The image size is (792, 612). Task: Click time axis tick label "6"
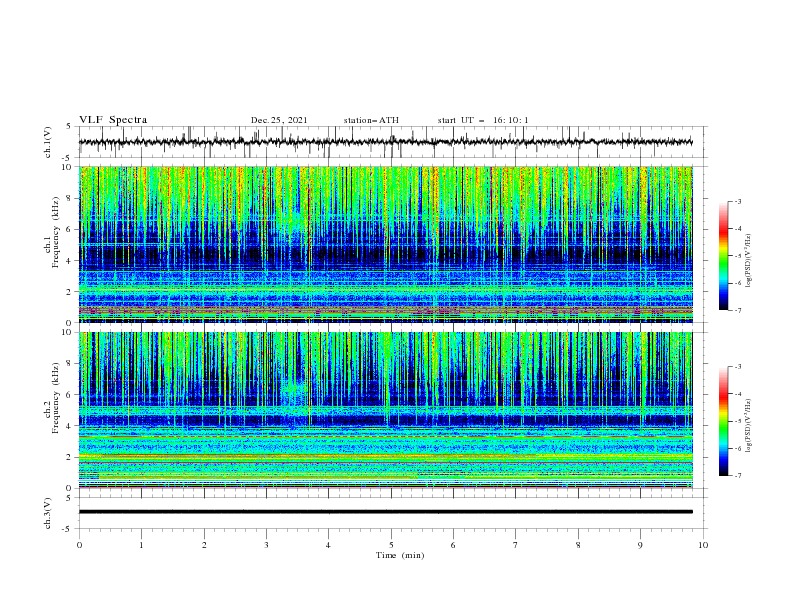[x=453, y=545]
